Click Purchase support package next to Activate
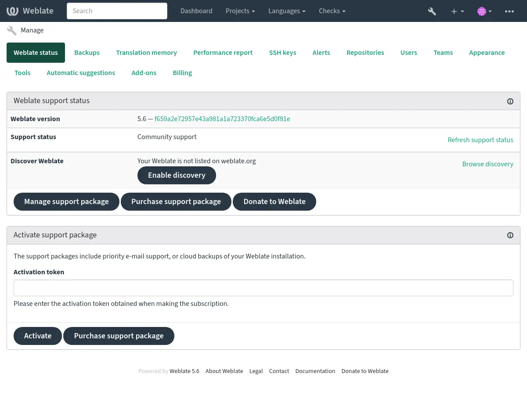The width and height of the screenshot is (527, 420). 119,336
